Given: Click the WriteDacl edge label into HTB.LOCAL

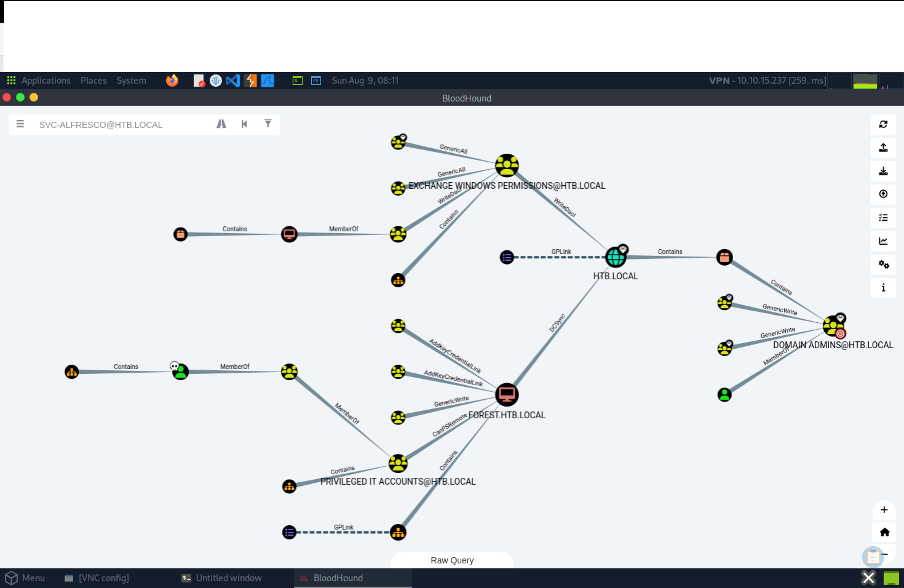Looking at the screenshot, I should pos(565,207).
